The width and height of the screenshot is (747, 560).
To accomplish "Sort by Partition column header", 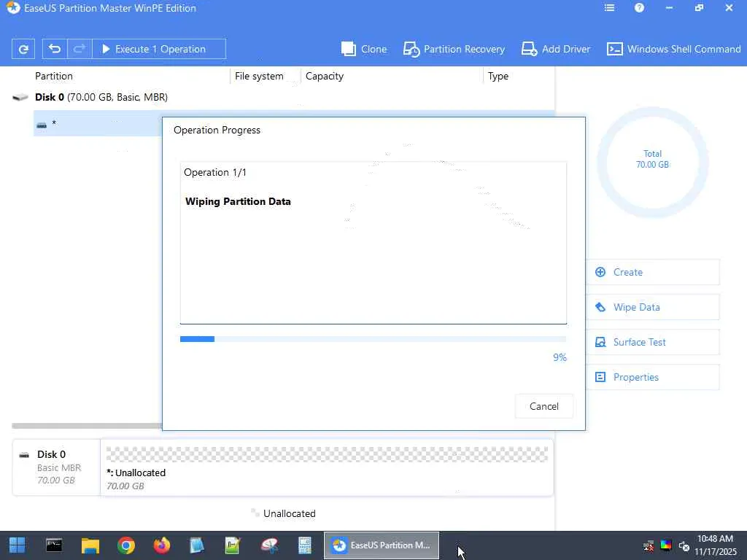I will tap(54, 76).
